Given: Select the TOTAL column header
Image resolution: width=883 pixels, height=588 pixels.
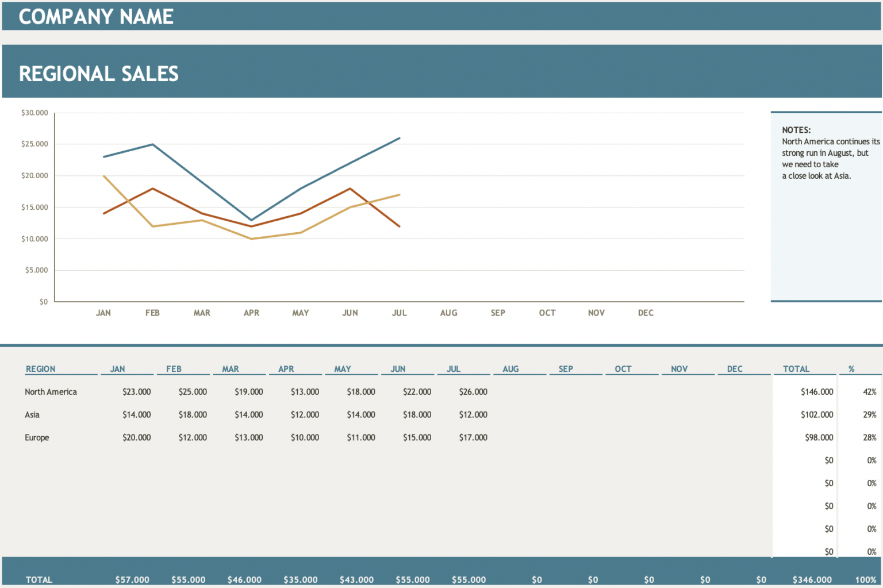Looking at the screenshot, I should pyautogui.click(x=797, y=368).
